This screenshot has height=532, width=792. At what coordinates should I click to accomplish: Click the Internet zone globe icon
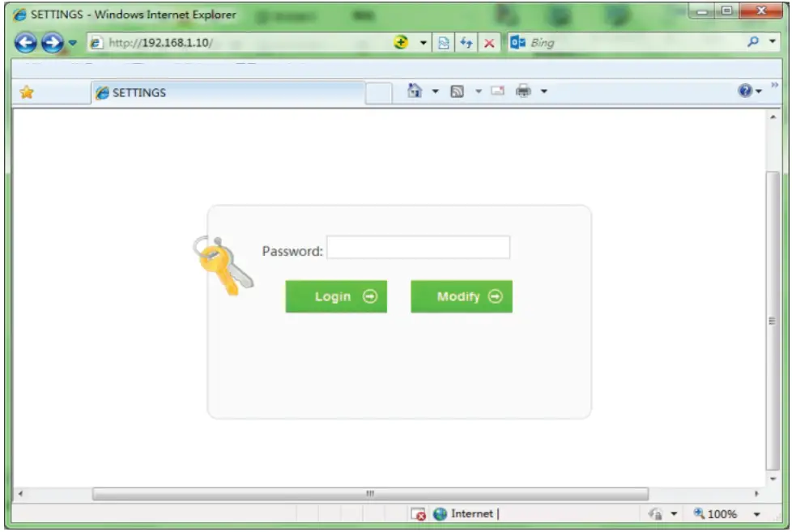click(440, 514)
